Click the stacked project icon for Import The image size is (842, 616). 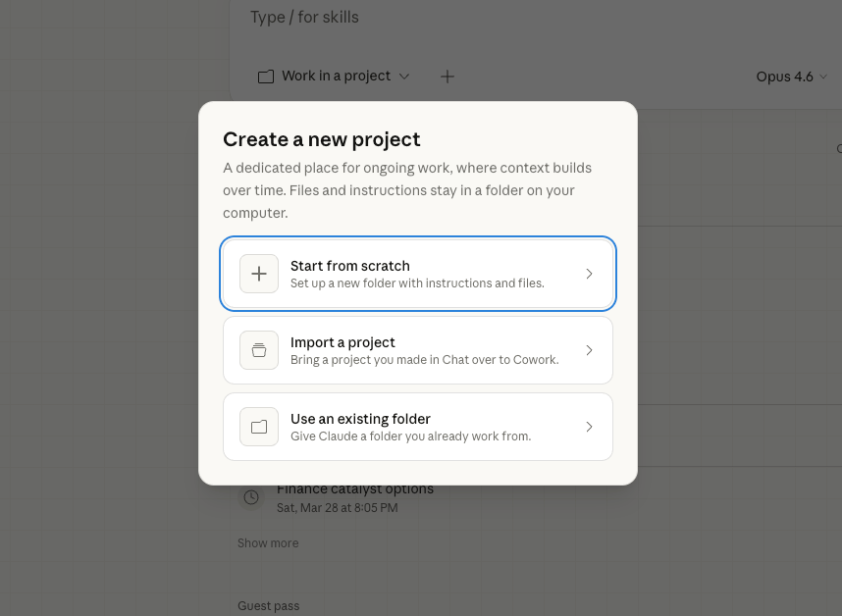259,350
